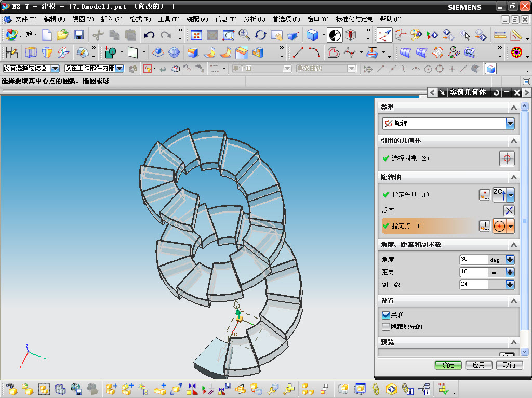Click the 距离 input field
532x398 pixels.
474,272
